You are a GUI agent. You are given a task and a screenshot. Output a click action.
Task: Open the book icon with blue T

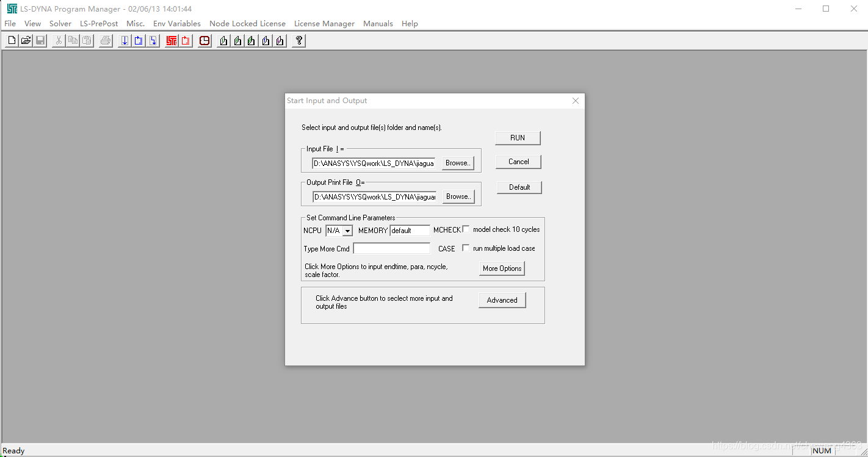point(266,41)
